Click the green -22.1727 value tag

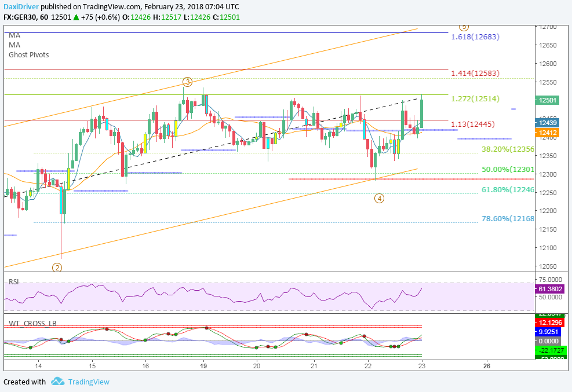tap(551, 350)
